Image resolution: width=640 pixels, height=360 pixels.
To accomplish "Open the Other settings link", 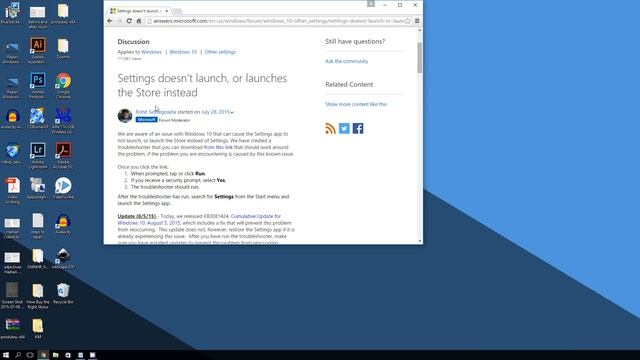I will [220, 52].
